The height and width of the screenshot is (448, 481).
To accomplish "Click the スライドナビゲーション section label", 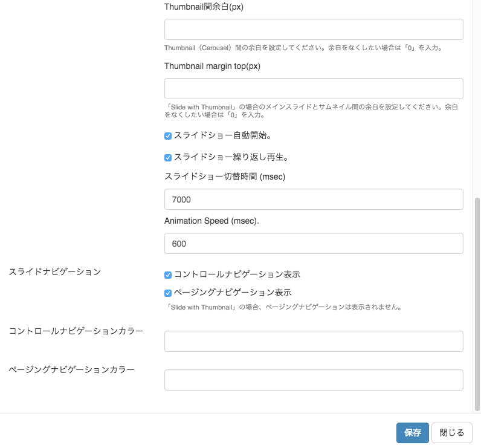I will coord(55,272).
